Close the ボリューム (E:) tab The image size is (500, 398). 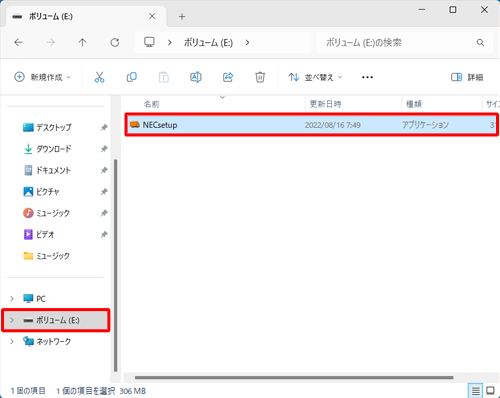pos(152,16)
